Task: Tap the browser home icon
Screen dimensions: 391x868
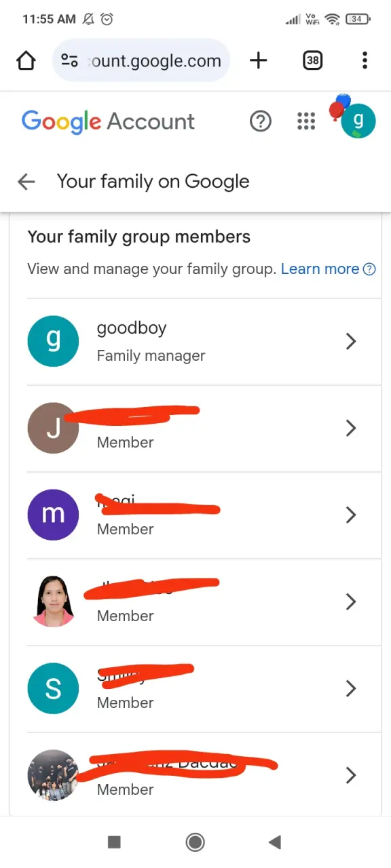Action: tap(26, 60)
